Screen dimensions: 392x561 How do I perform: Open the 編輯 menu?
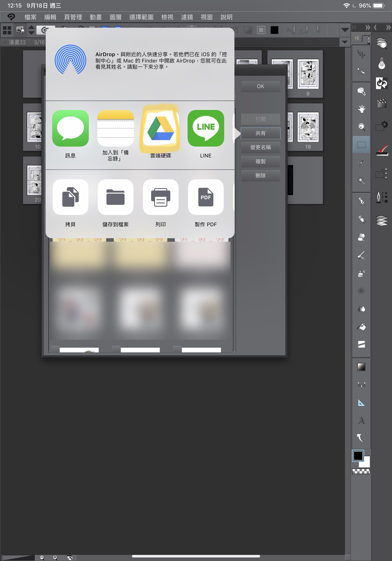pos(50,17)
